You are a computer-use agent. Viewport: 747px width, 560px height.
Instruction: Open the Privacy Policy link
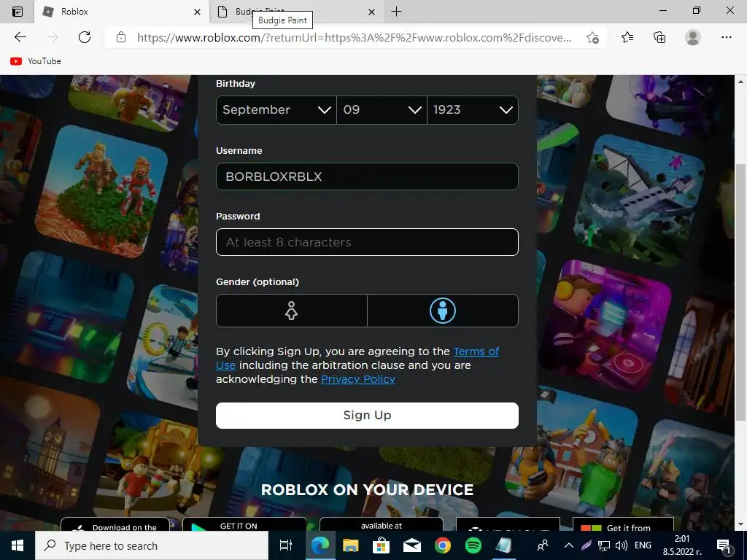coord(357,379)
